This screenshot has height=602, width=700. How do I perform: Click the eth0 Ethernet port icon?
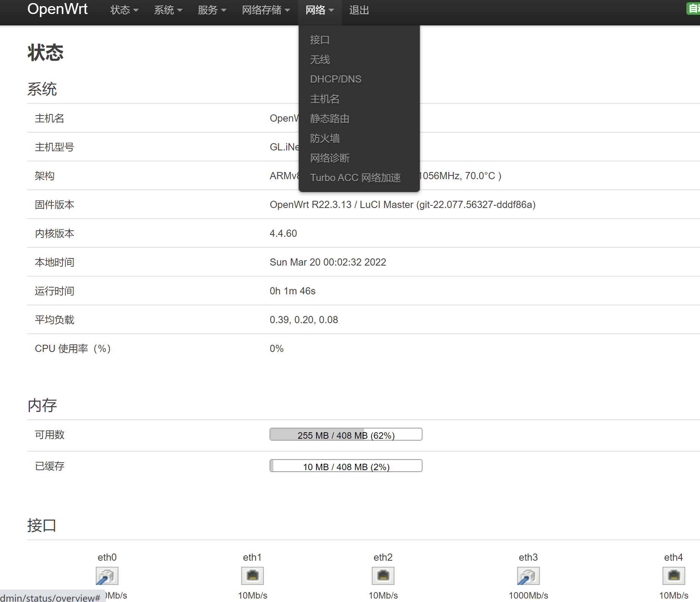click(107, 575)
